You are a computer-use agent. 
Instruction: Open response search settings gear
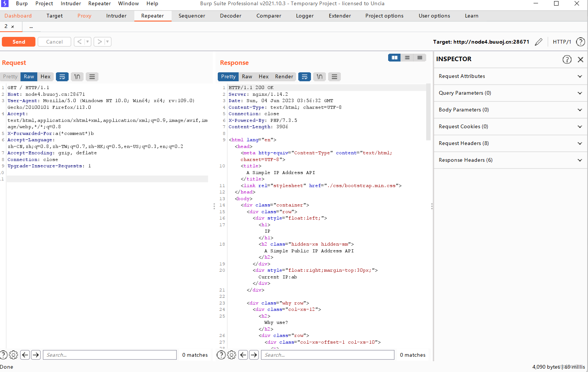coord(232,355)
